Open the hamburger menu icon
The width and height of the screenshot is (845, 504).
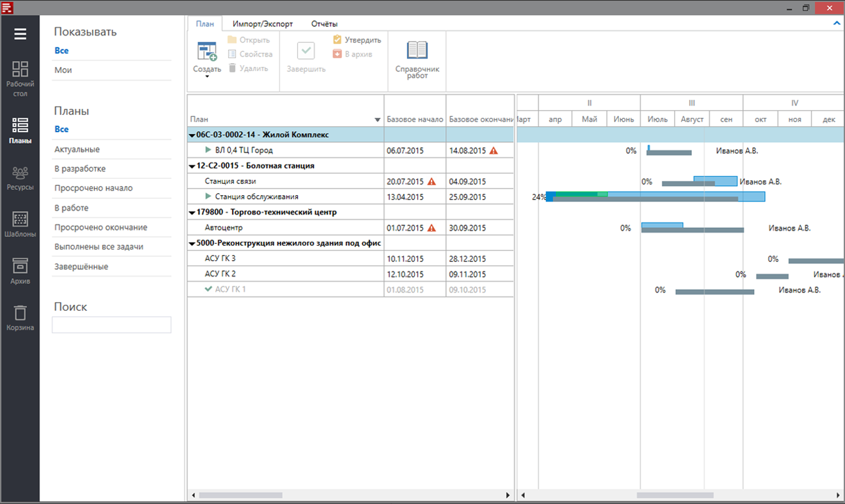click(x=20, y=34)
